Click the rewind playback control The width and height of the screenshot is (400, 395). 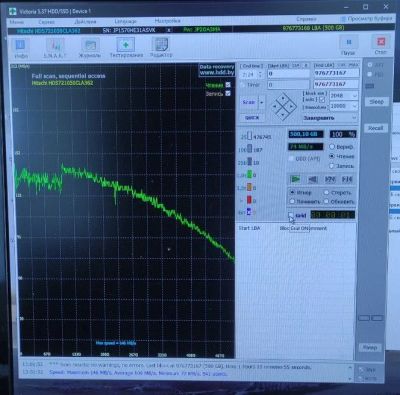click(x=312, y=179)
